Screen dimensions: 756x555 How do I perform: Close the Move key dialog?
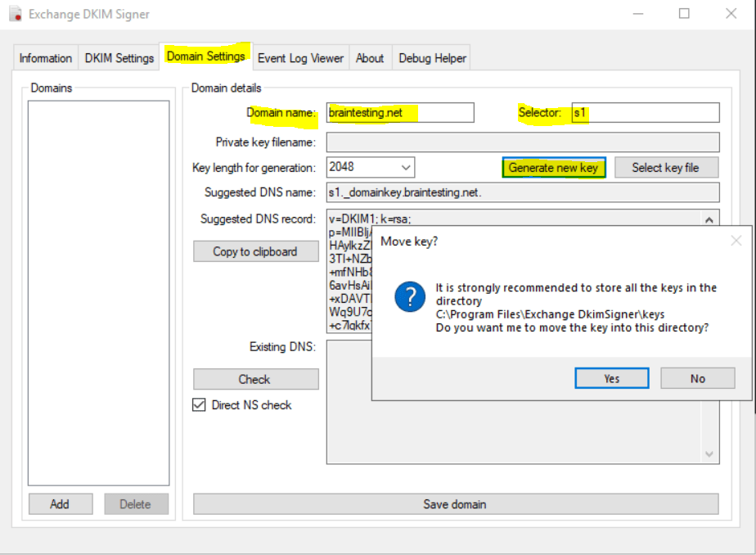736,241
